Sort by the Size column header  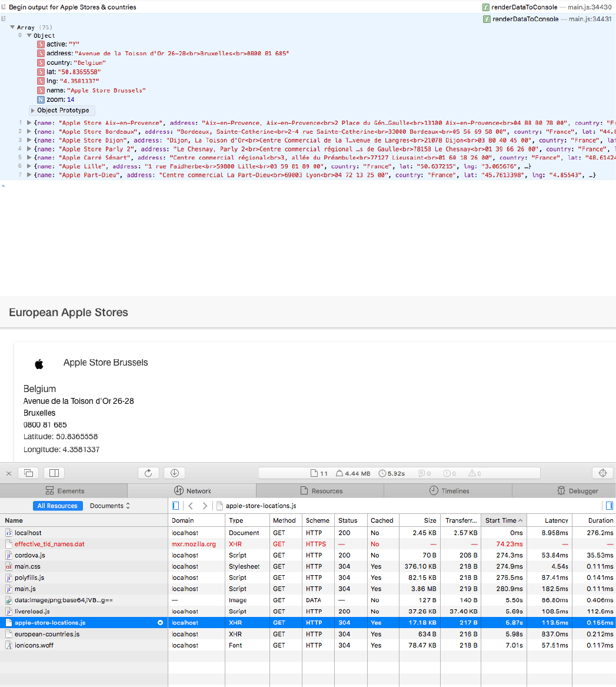pos(420,520)
